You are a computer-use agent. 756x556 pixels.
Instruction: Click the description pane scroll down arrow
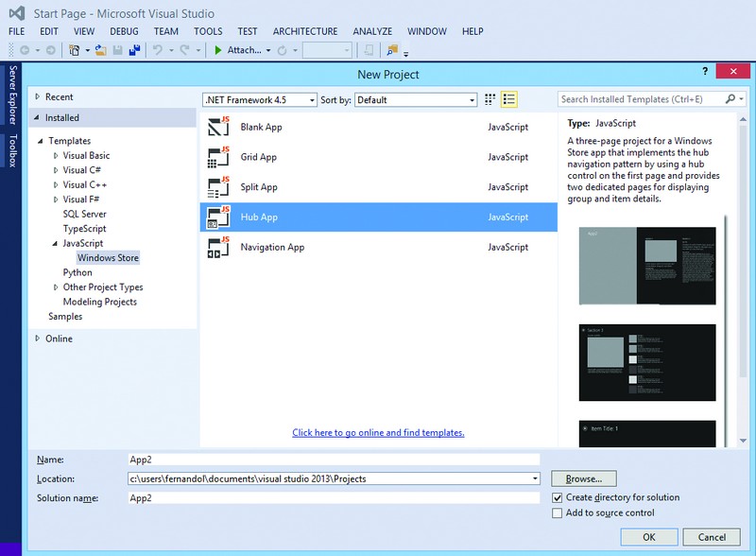pos(743,441)
